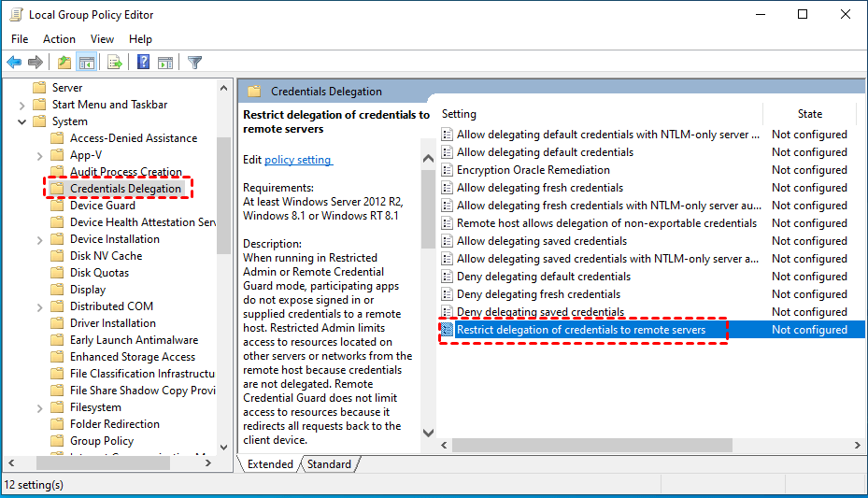Toggle the Show/Hide Console Tree icon
The width and height of the screenshot is (868, 498).
pyautogui.click(x=86, y=63)
